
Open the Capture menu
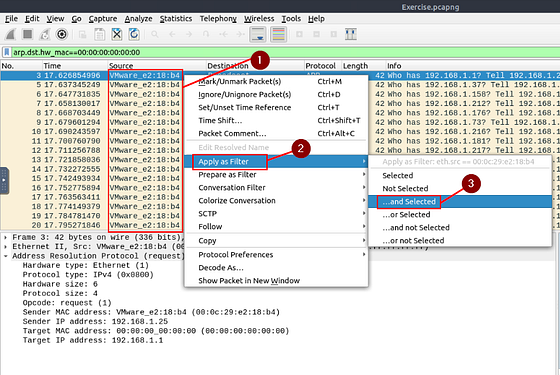(103, 19)
